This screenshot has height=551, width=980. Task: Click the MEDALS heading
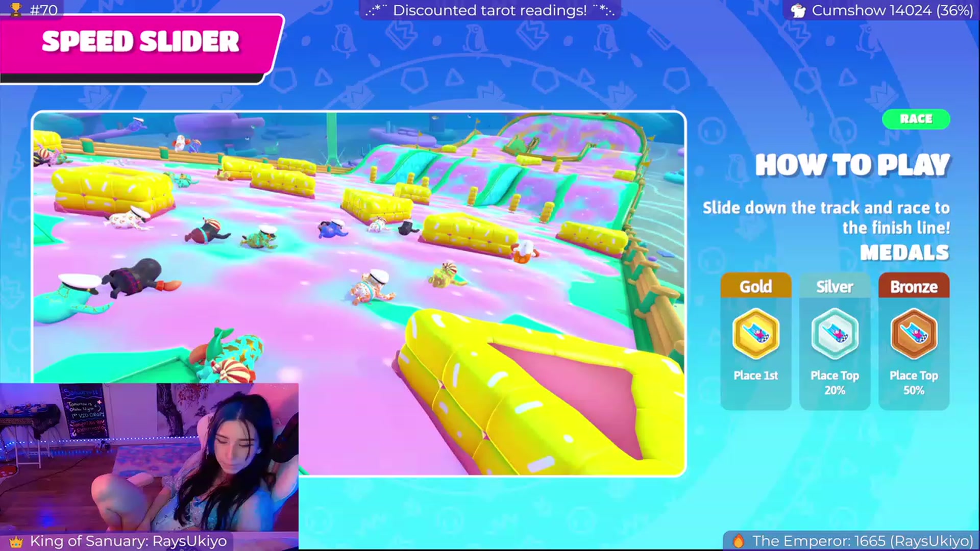coord(904,253)
